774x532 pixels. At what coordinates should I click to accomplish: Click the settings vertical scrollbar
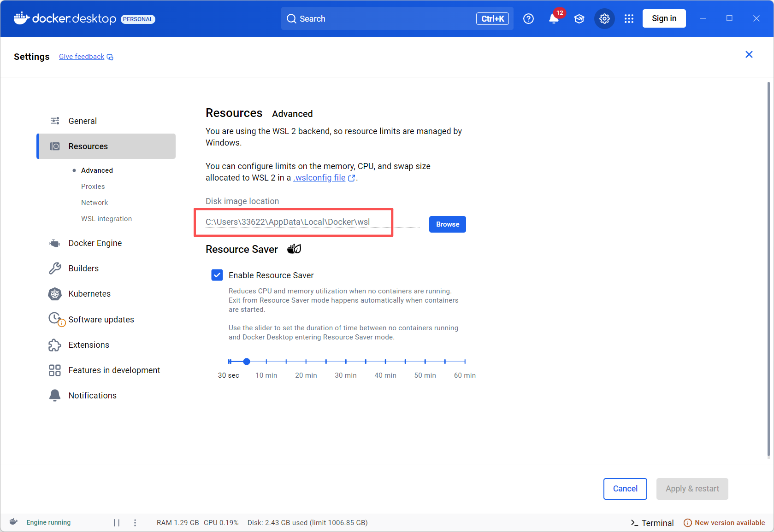pos(768,269)
